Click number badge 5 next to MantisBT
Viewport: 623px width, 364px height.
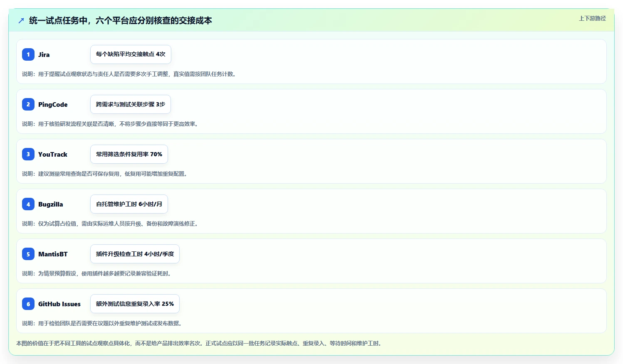click(x=28, y=254)
